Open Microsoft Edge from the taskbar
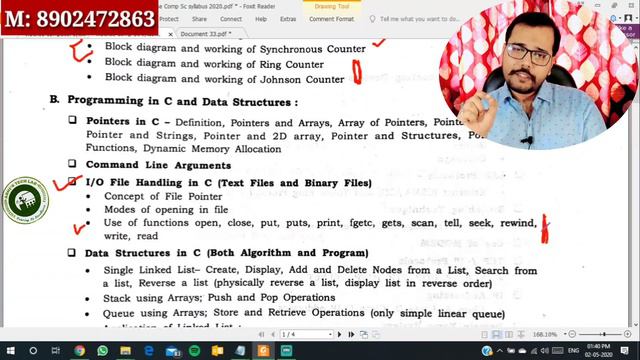Viewport: 640px width, 360px height. 149,351
